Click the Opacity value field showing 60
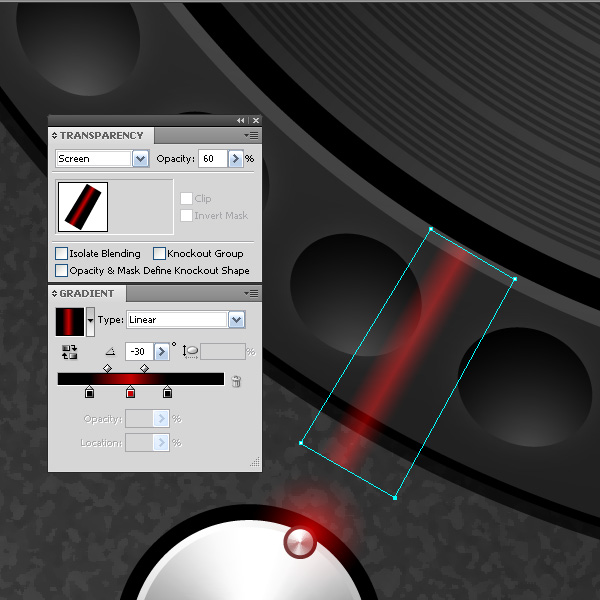This screenshot has width=600, height=600. coord(213,159)
